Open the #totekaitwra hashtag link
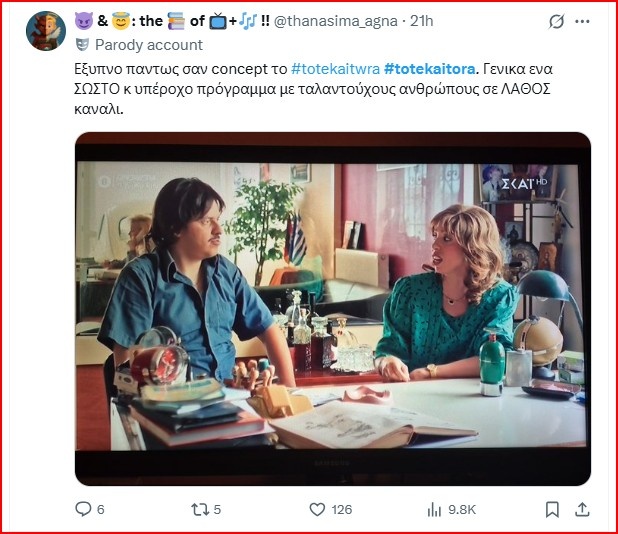 pos(335,69)
